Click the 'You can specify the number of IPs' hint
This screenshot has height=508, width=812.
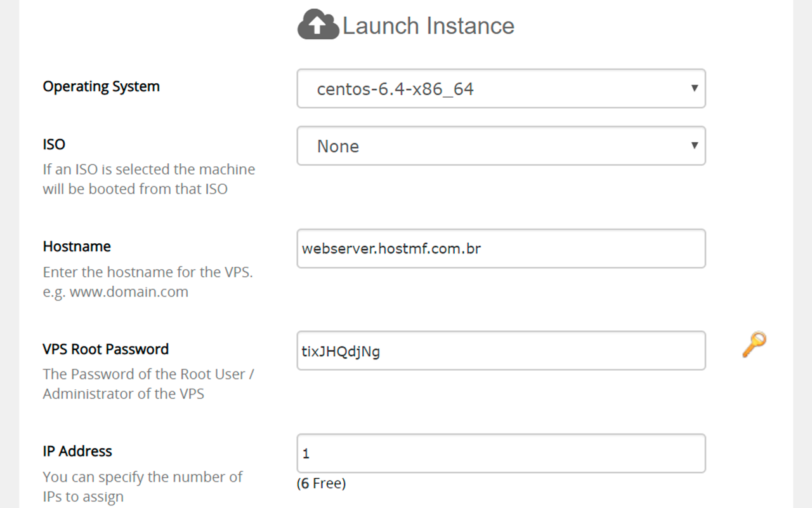(x=143, y=486)
